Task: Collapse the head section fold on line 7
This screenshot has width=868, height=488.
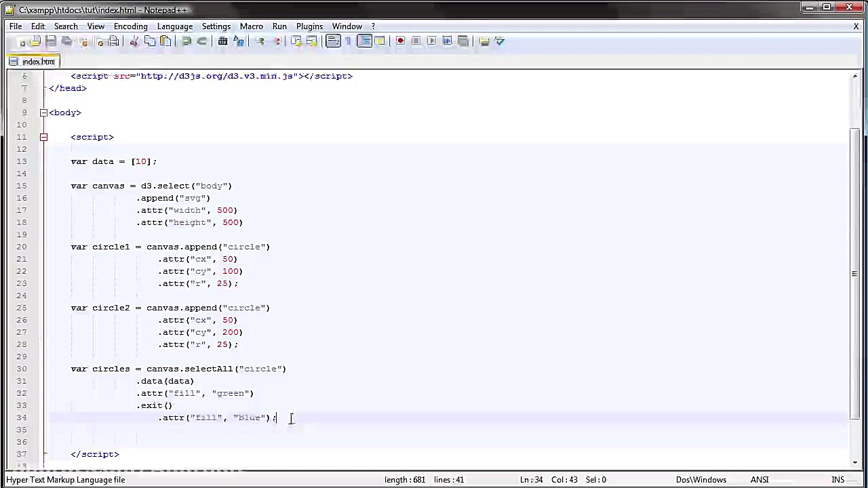Action: (x=43, y=88)
